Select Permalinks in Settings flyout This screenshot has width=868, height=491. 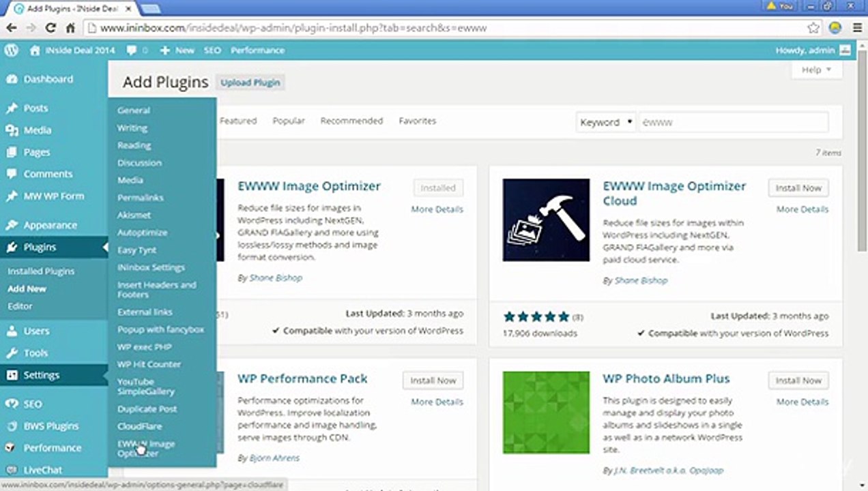141,198
